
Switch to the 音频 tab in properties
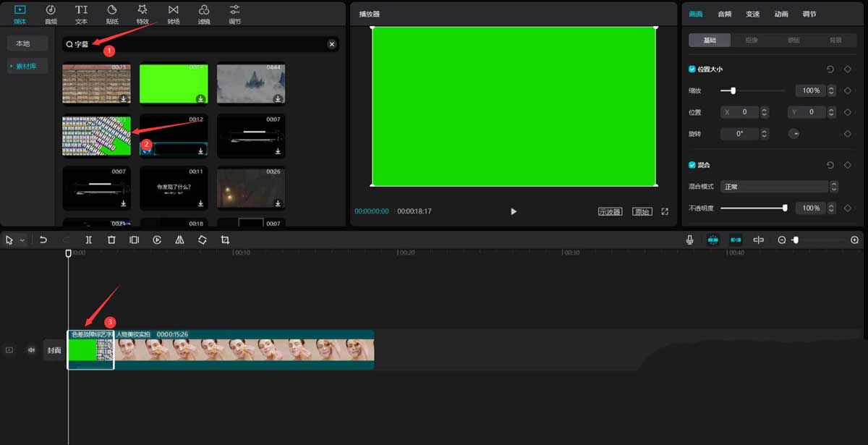point(724,14)
